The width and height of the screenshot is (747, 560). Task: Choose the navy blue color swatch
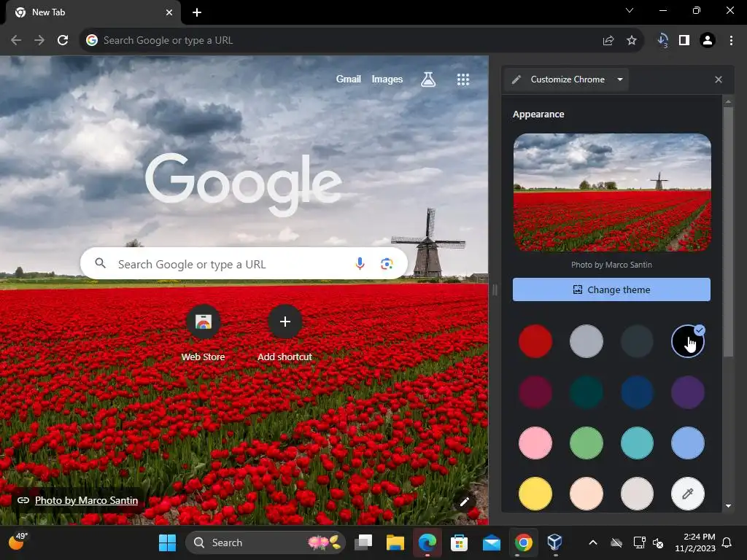click(x=637, y=392)
